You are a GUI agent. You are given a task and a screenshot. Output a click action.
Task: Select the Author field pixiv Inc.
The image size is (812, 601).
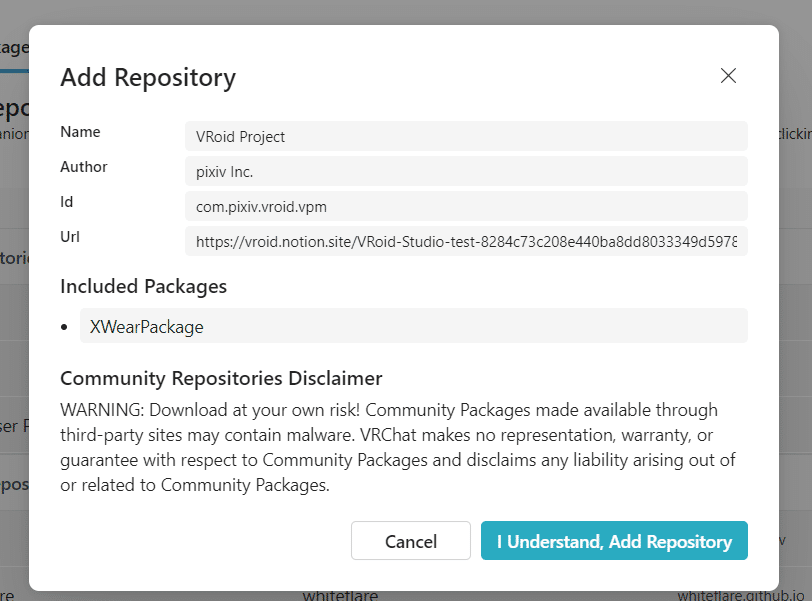(x=466, y=171)
